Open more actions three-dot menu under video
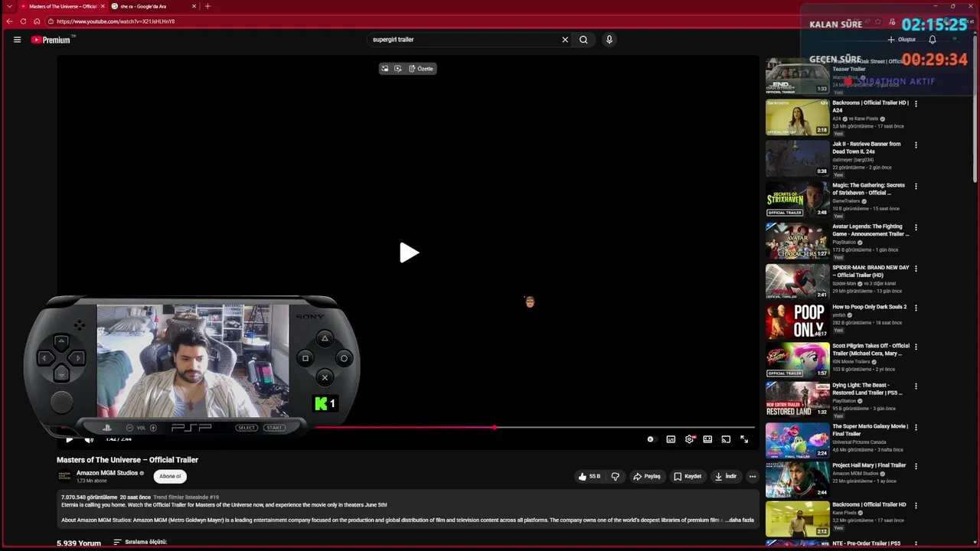Viewport: 980px width, 551px height. pos(752,476)
